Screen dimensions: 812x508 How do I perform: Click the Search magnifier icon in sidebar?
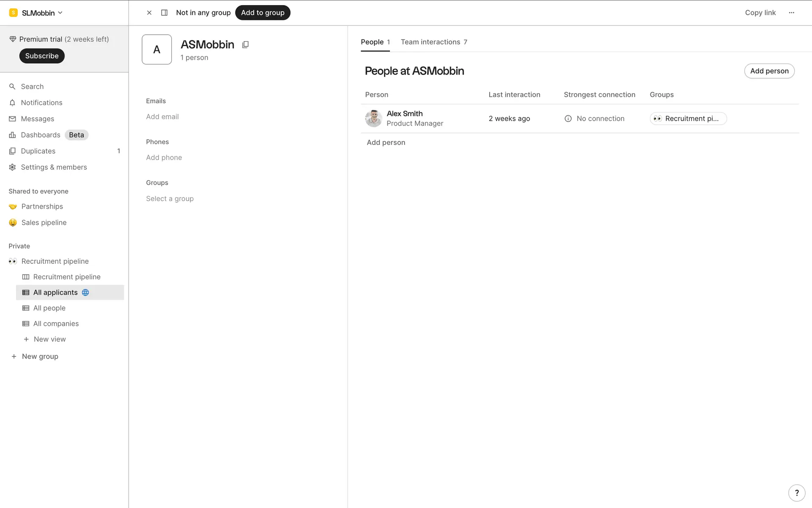click(x=12, y=86)
